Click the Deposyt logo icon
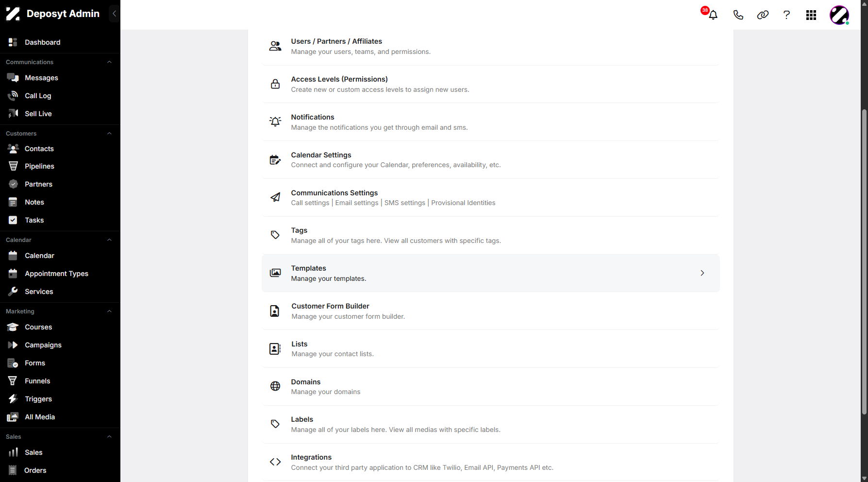The width and height of the screenshot is (868, 482). coord(13,14)
